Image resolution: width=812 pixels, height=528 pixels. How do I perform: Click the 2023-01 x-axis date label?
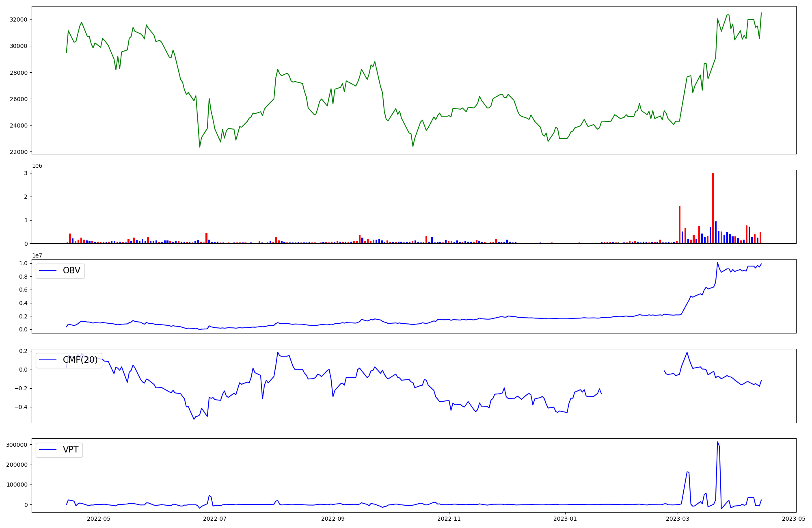[x=566, y=519]
